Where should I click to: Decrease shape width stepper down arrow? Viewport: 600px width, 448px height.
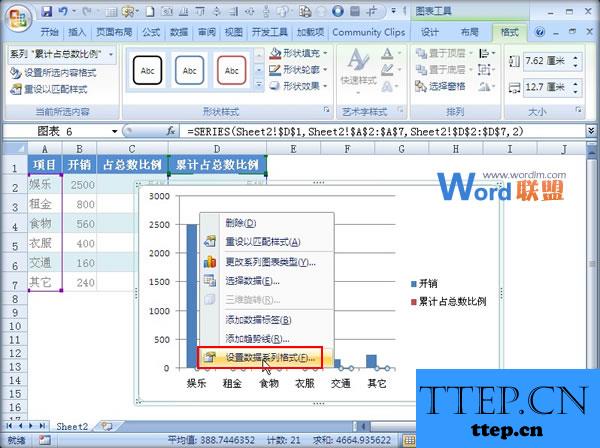pyautogui.click(x=576, y=91)
